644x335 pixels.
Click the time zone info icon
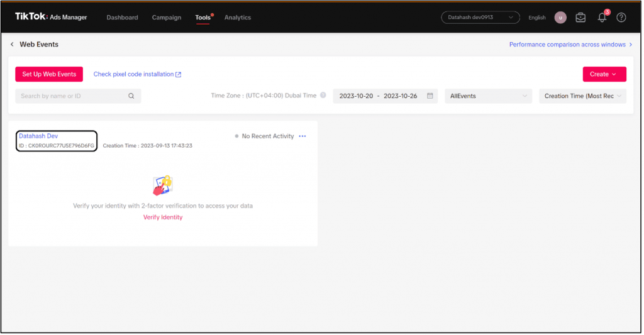(323, 96)
